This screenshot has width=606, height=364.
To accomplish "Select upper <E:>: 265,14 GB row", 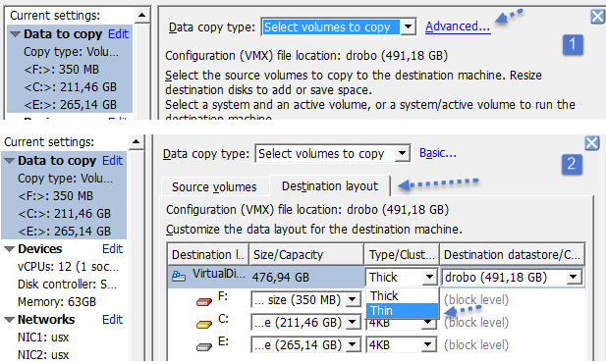I will click(70, 105).
